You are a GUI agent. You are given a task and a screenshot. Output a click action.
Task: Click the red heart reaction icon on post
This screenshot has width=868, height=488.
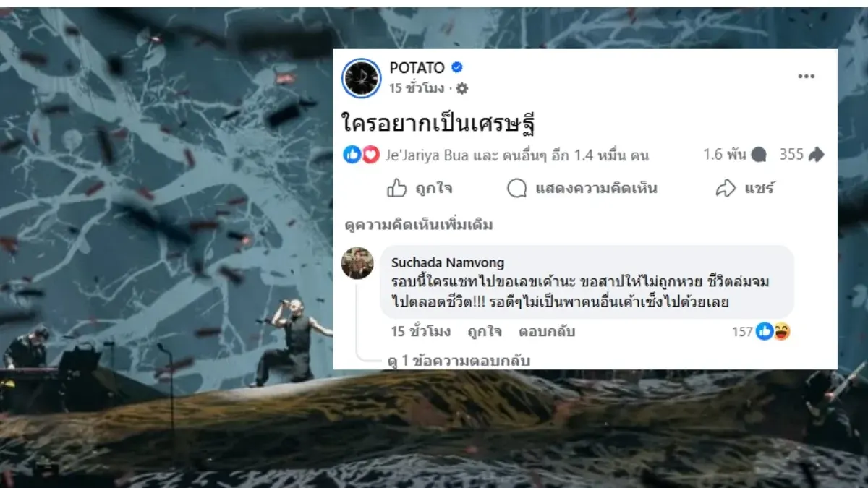(x=370, y=155)
